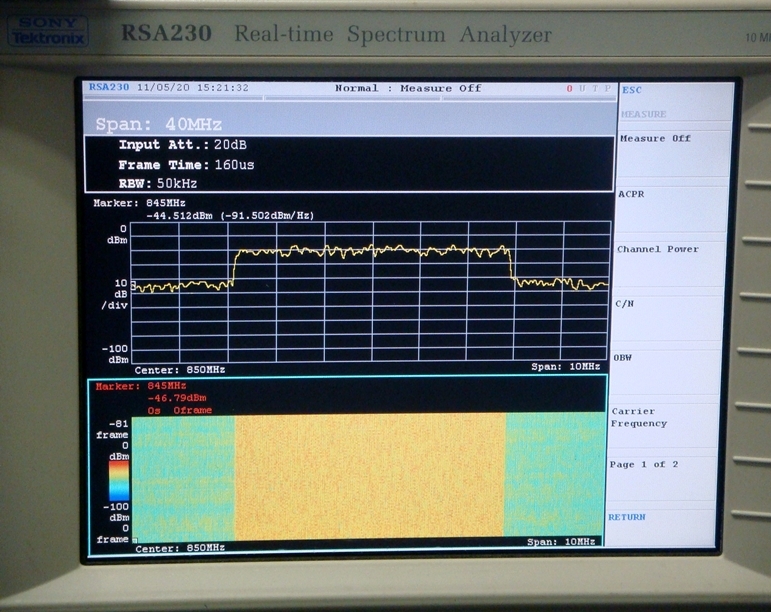Click the Span: 40MHz header text

[158, 124]
